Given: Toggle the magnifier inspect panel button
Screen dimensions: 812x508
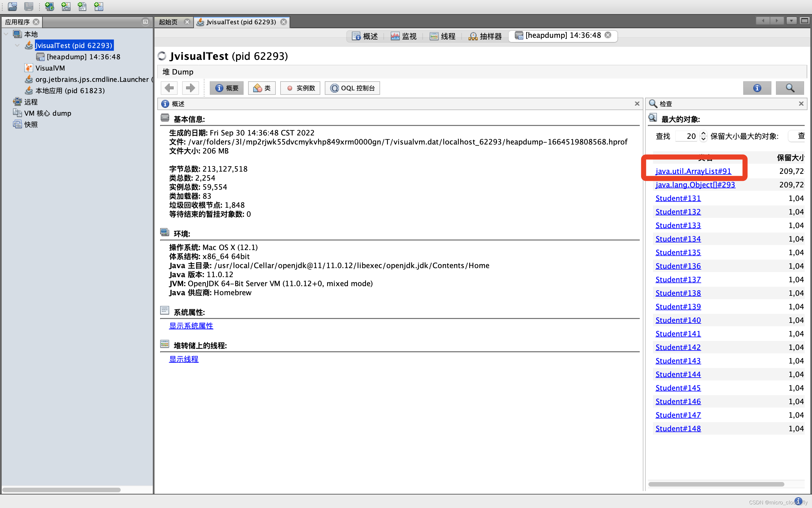Looking at the screenshot, I should (x=790, y=88).
